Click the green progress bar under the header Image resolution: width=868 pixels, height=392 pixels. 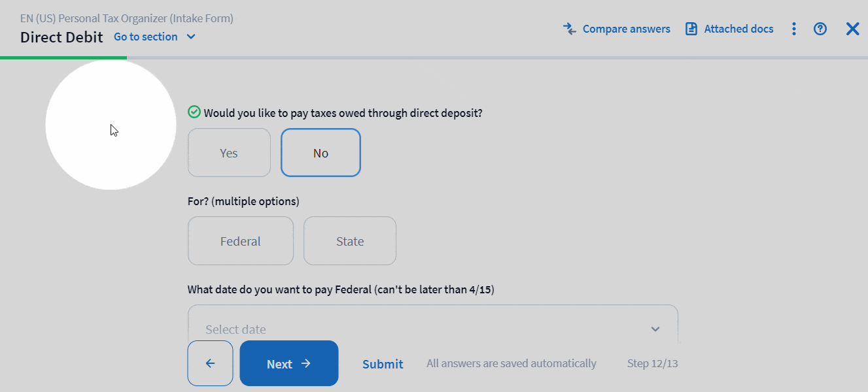(63, 57)
